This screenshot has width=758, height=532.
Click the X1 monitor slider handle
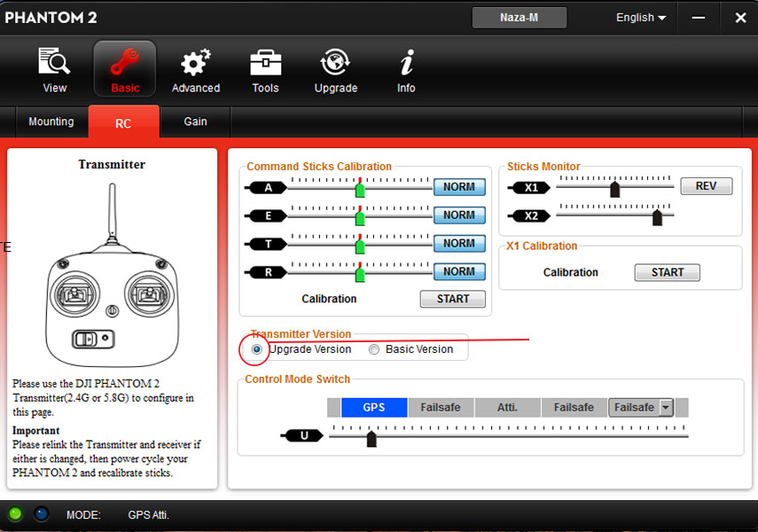tap(615, 189)
